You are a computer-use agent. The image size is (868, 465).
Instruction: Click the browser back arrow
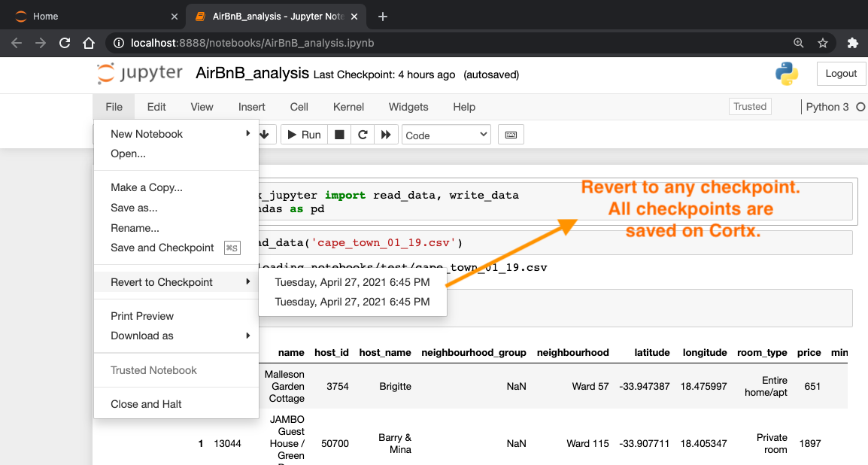17,43
